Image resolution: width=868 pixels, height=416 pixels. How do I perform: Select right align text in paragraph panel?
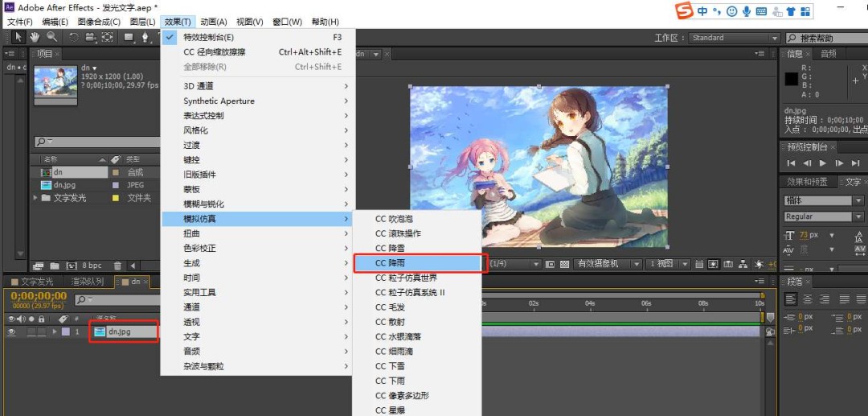(825, 299)
